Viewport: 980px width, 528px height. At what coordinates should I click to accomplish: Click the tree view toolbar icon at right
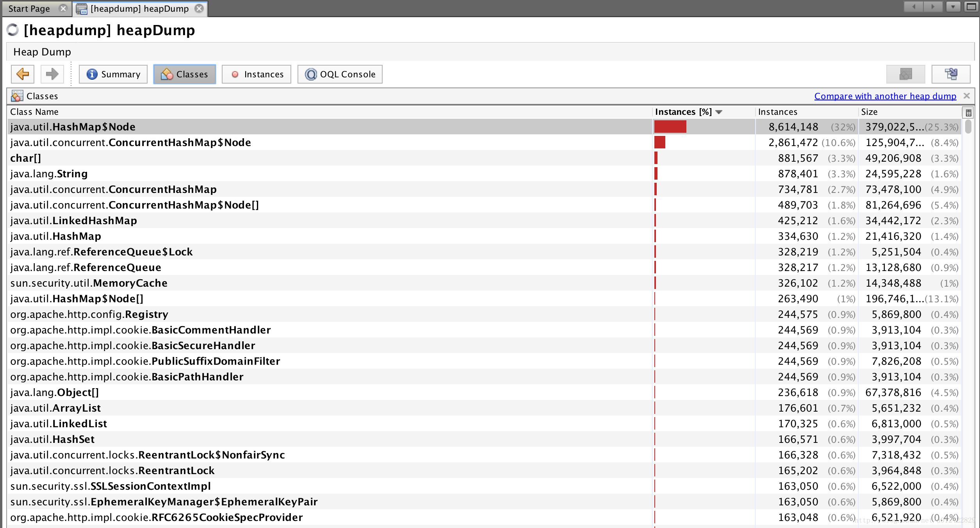click(951, 74)
